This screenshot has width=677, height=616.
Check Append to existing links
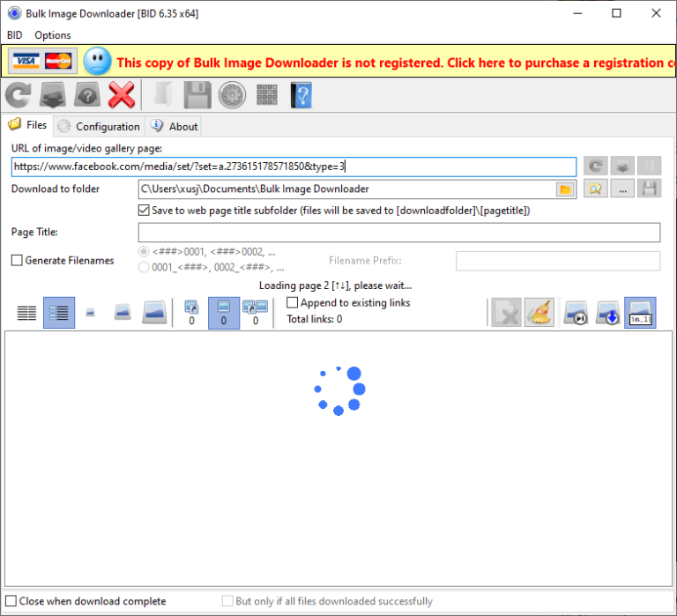pyautogui.click(x=293, y=303)
